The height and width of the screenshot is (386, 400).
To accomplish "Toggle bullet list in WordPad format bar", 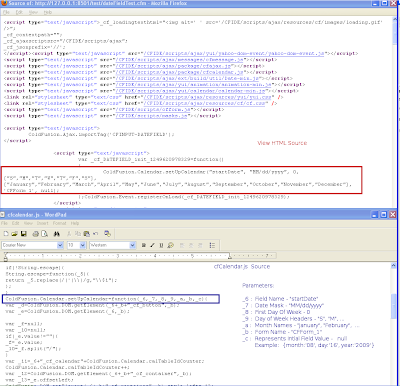I will (212, 245).
